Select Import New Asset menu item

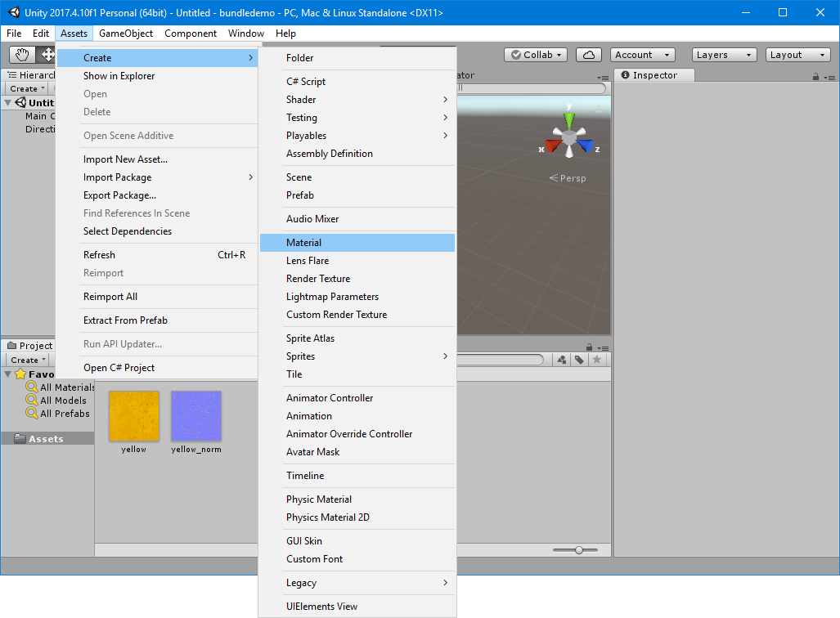157,159
